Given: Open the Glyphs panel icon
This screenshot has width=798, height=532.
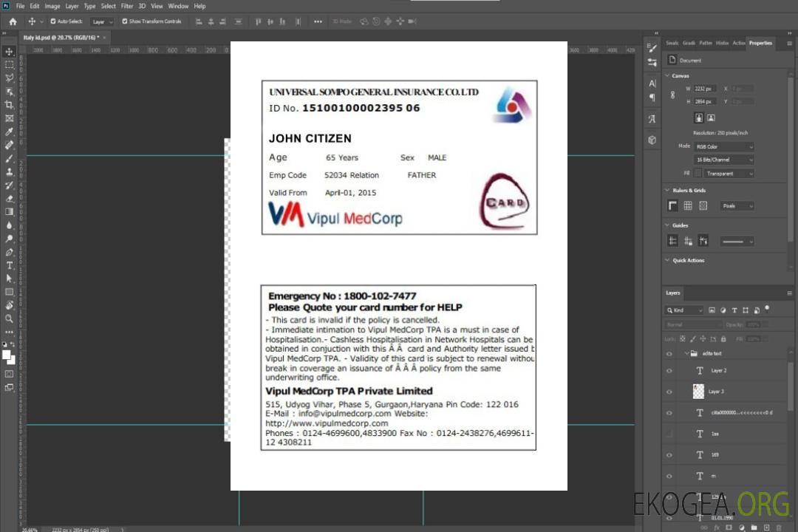Looking at the screenshot, I should pos(652,119).
